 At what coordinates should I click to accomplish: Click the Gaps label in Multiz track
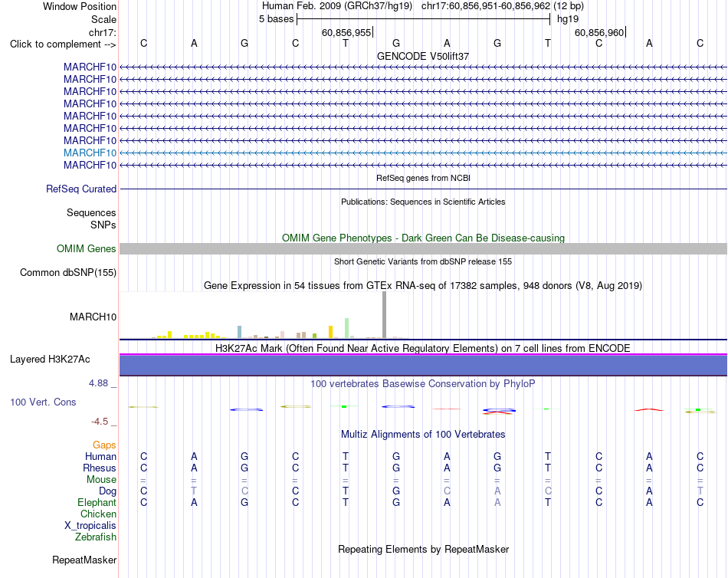(x=104, y=445)
